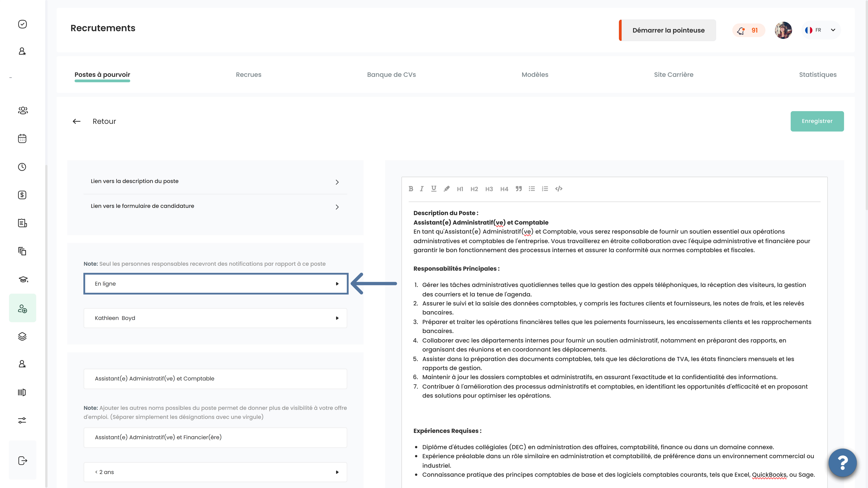The width and height of the screenshot is (868, 488).
Task: Click Démarrer la pointeuse button
Action: (667, 30)
